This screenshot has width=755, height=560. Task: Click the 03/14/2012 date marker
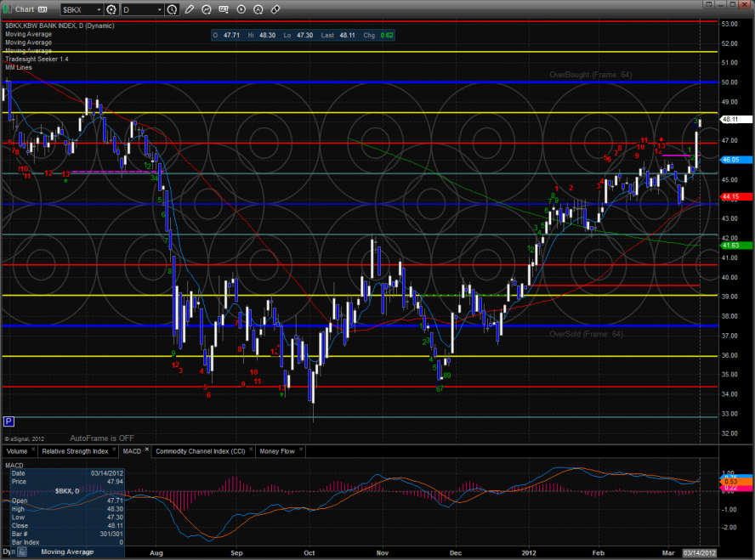699,553
